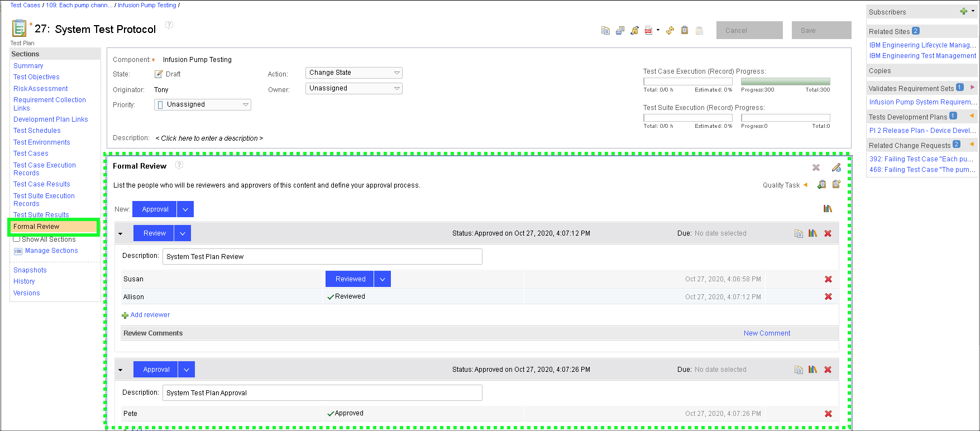Open the Priority Unassigned dropdown

203,104
